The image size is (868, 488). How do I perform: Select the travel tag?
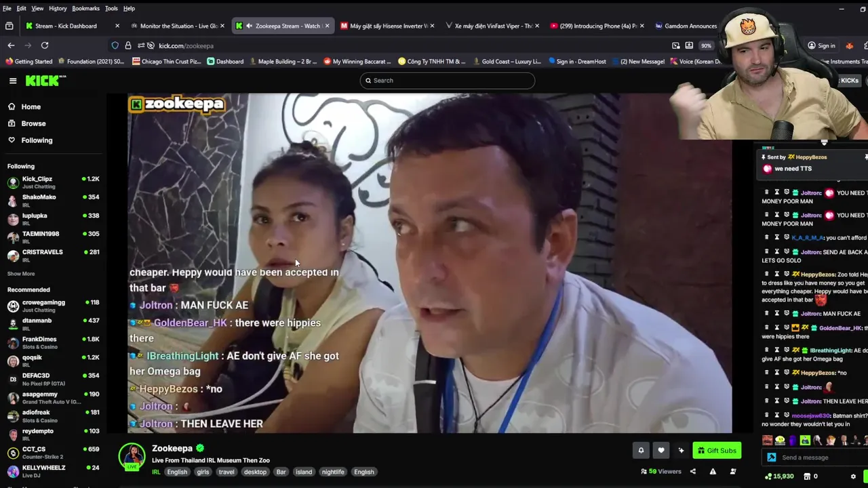(226, 472)
